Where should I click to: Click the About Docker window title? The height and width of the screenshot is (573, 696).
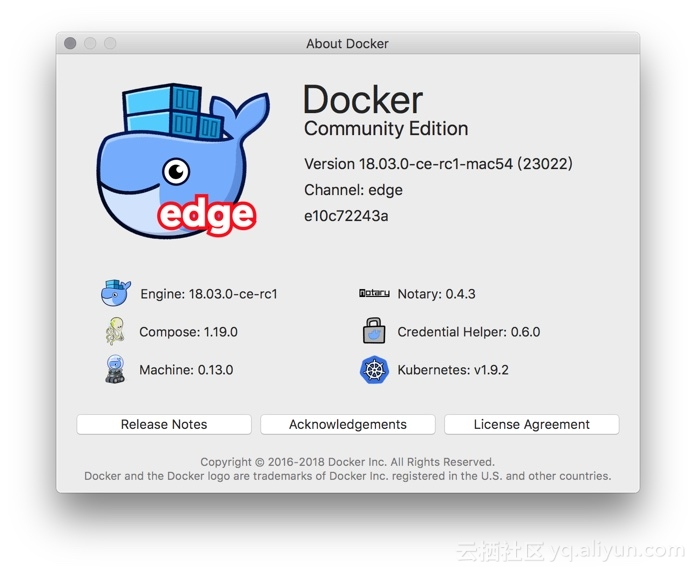[347, 43]
